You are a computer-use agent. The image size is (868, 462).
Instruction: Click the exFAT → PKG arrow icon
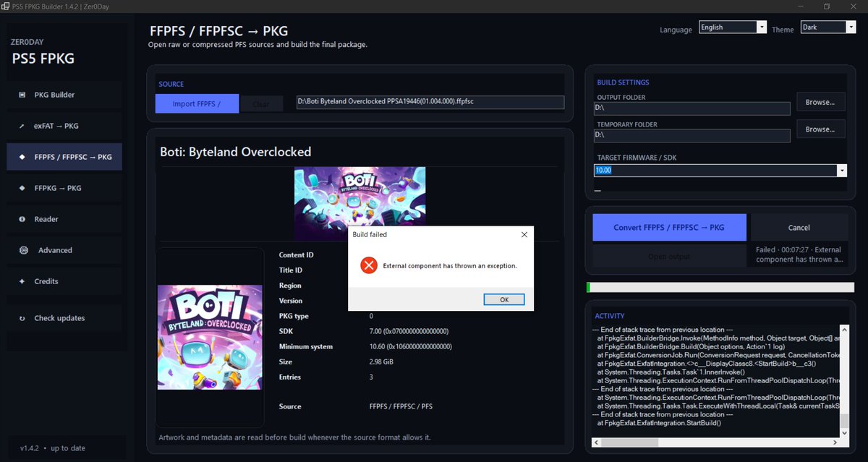pyautogui.click(x=21, y=126)
